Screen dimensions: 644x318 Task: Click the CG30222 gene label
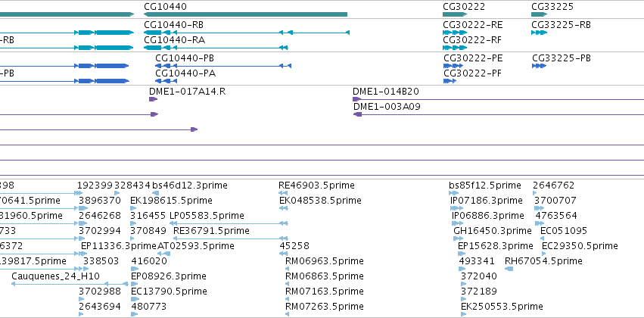coord(464,7)
